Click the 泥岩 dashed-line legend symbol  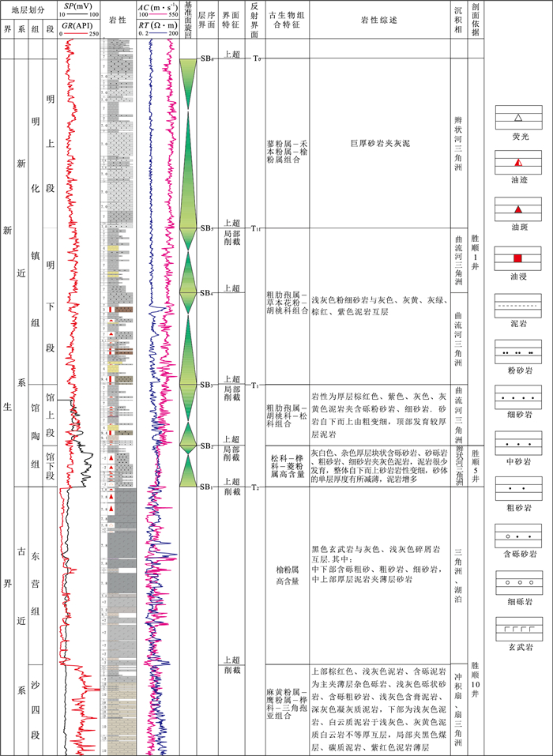[518, 306]
